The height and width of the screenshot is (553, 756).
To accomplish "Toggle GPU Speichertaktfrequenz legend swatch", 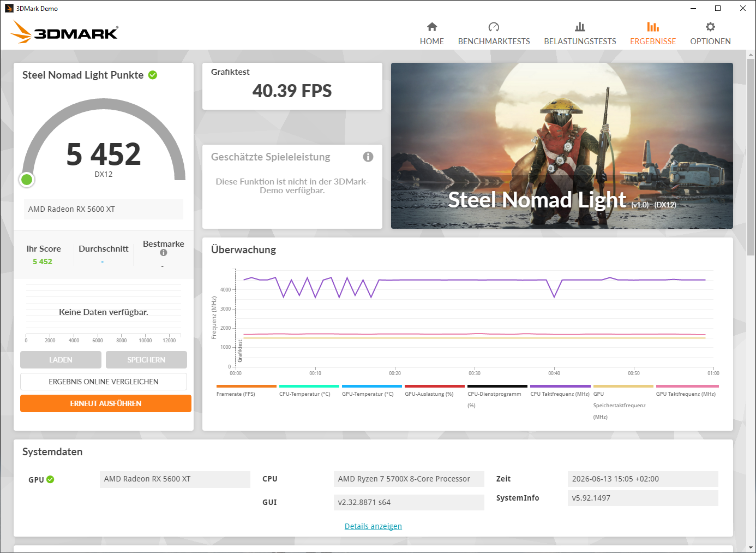I will (x=623, y=386).
